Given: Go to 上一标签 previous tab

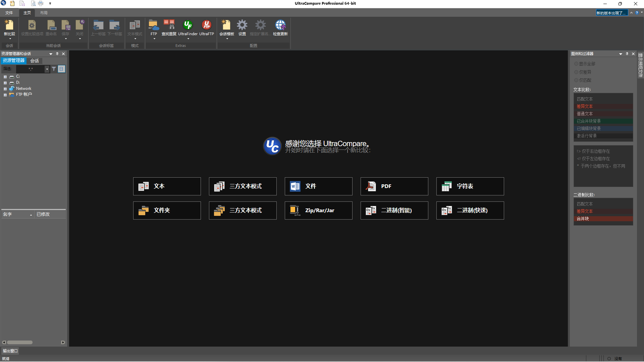Looking at the screenshot, I should click(x=98, y=25).
